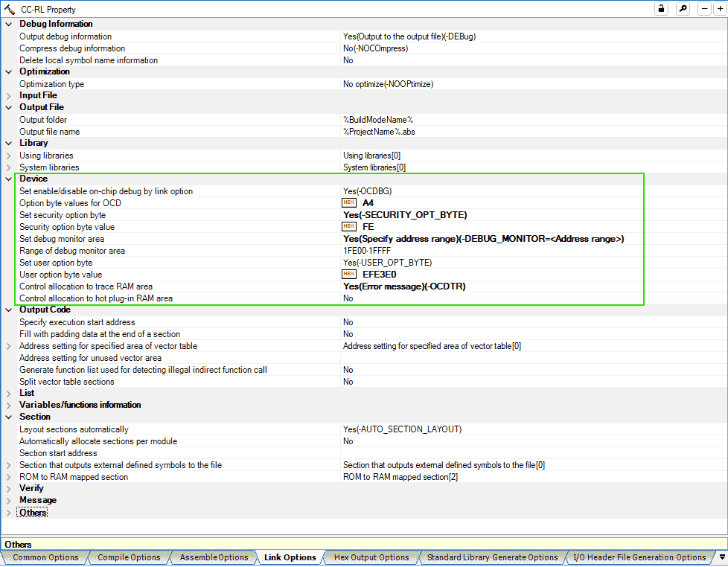This screenshot has height=567, width=728.
Task: Collapse the Device category
Action: (x=9, y=179)
